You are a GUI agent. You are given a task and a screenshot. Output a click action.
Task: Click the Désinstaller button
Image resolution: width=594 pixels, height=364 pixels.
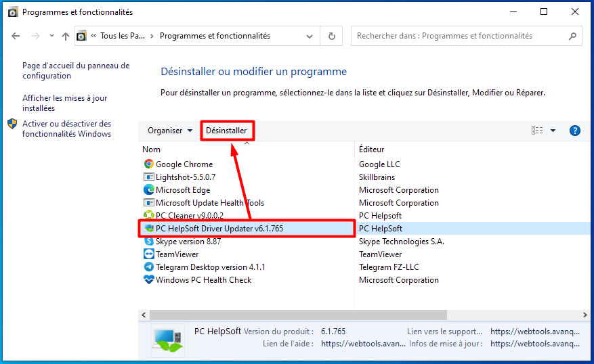pyautogui.click(x=226, y=131)
